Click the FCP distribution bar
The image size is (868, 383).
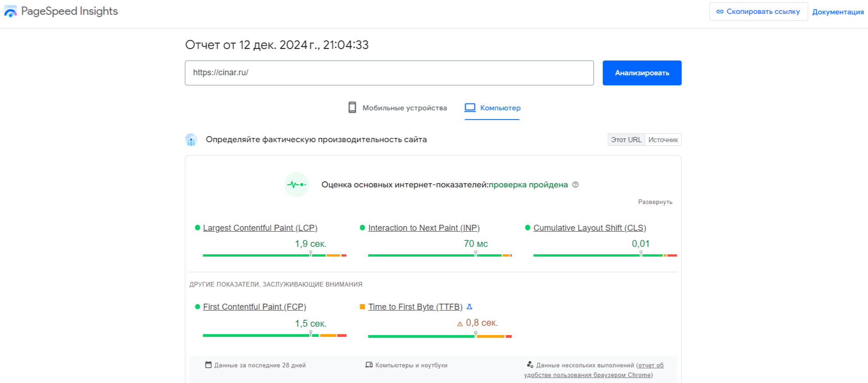275,335
